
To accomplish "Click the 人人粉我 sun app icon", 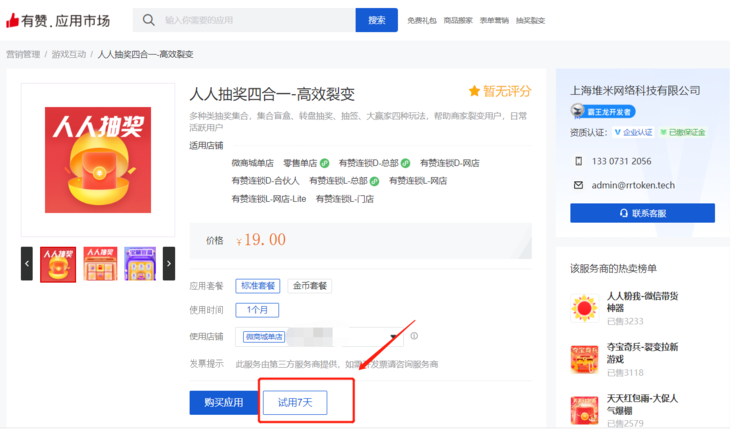I will click(584, 308).
